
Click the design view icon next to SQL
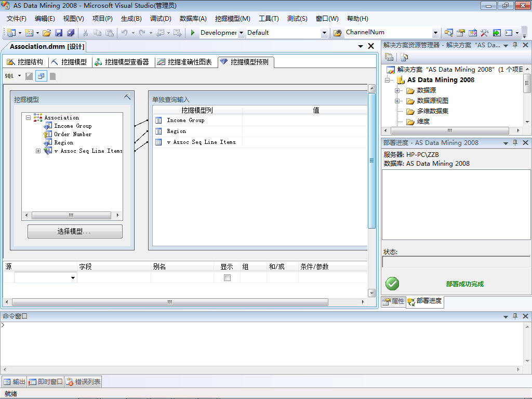[29, 76]
